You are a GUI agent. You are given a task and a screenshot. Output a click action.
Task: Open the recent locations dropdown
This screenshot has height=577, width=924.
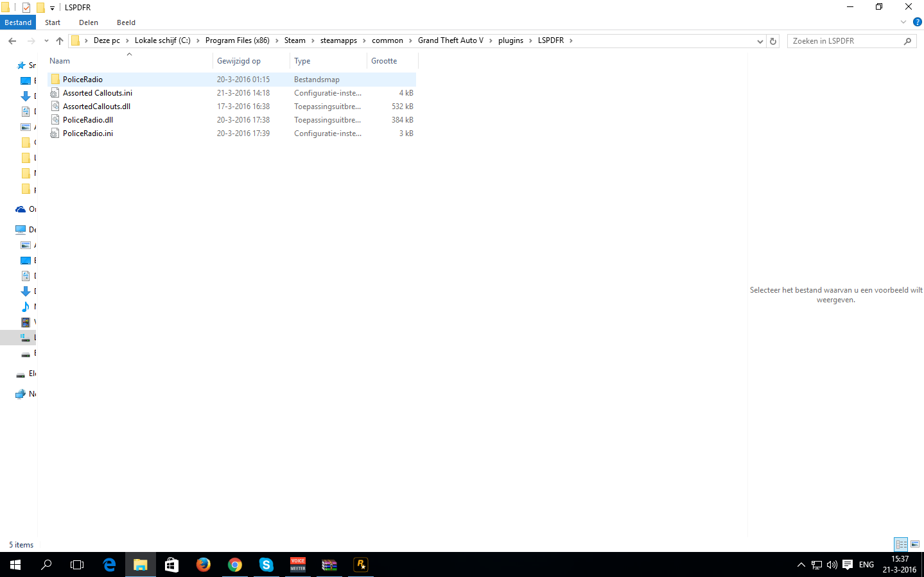click(x=46, y=40)
